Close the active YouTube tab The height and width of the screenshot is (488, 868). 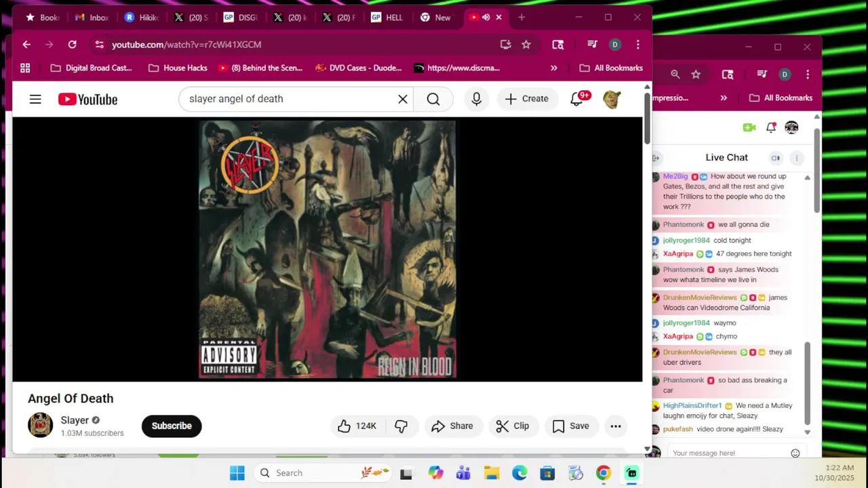tap(499, 18)
